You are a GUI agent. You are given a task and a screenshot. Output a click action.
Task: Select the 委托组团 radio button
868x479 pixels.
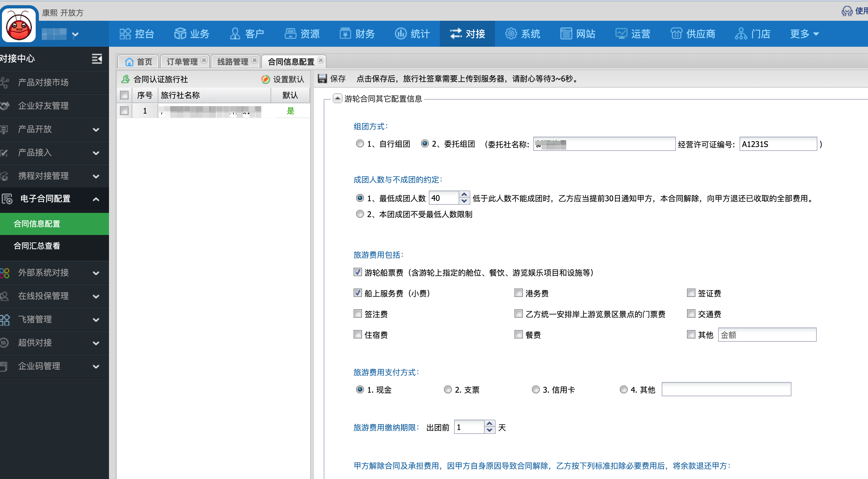tap(425, 143)
